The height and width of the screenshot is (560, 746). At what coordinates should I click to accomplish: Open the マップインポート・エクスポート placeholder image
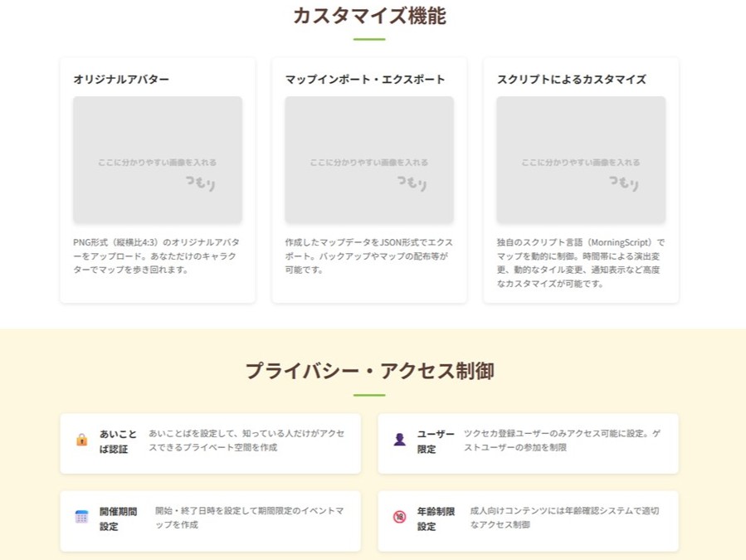tap(368, 158)
